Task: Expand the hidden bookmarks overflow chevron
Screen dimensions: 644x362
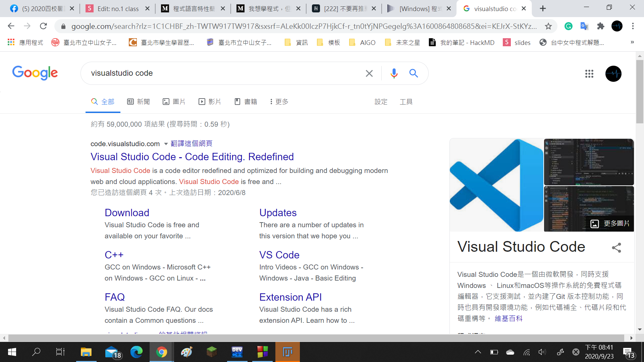Action: (x=632, y=42)
